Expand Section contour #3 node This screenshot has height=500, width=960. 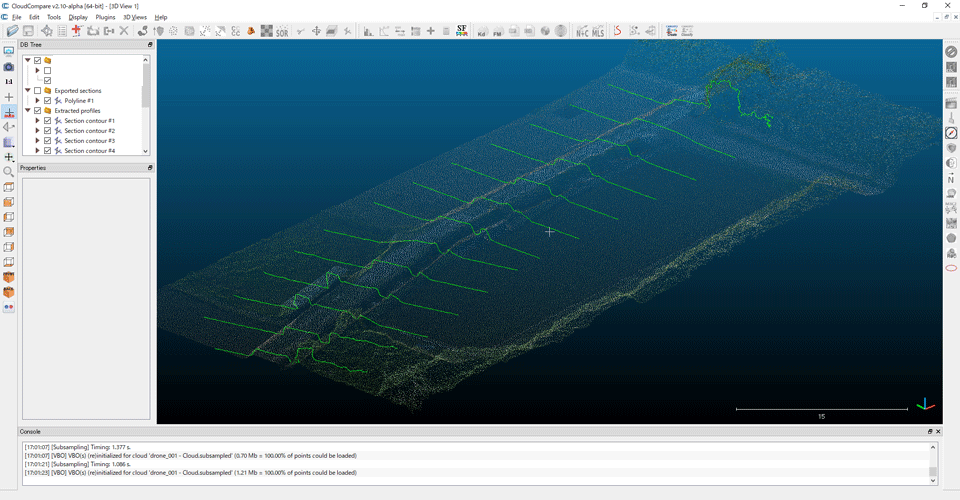[37, 141]
